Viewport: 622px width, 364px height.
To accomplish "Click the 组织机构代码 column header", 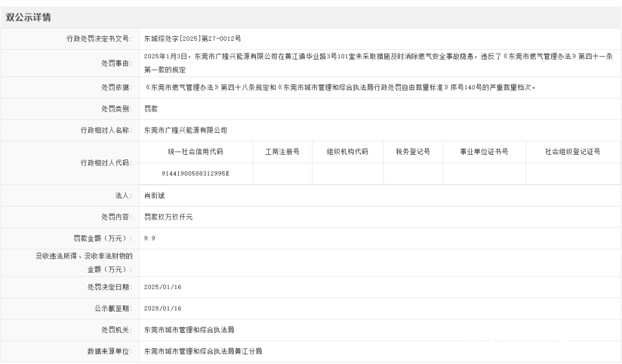I will click(347, 152).
